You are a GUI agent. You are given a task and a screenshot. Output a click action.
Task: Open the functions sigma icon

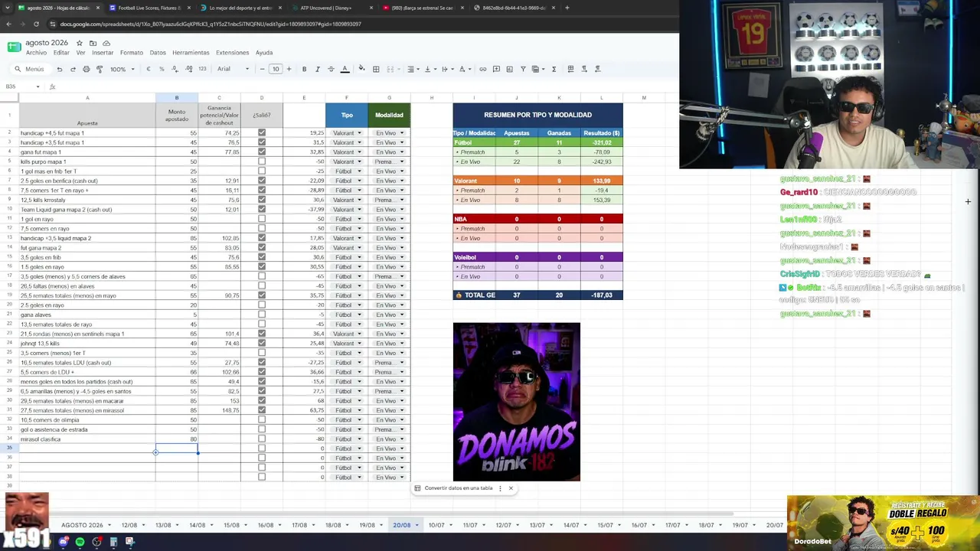click(554, 69)
